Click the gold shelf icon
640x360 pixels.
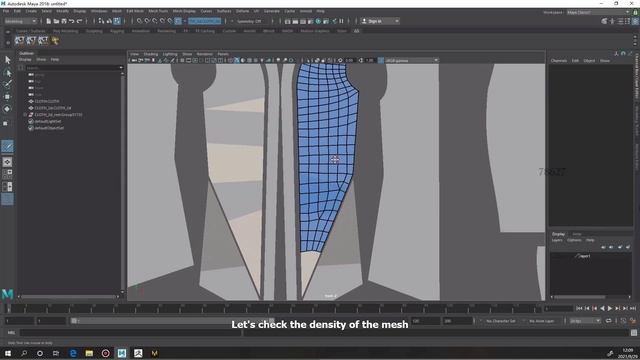point(55,40)
